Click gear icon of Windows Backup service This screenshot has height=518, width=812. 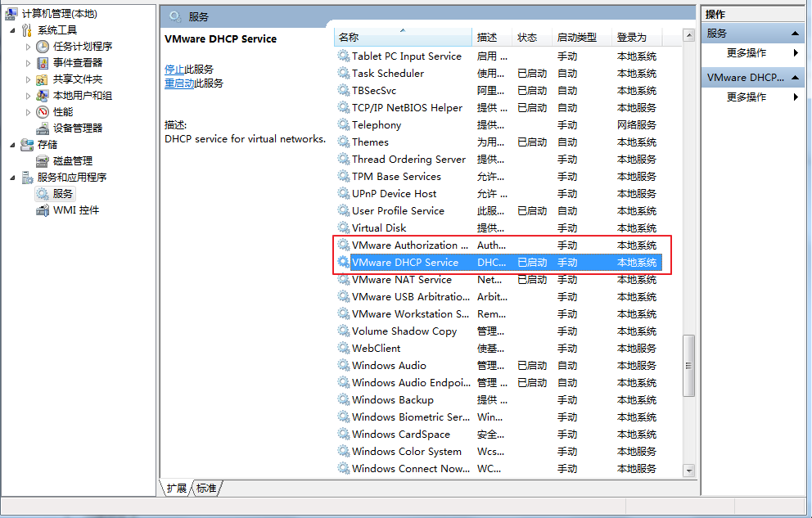click(x=343, y=399)
